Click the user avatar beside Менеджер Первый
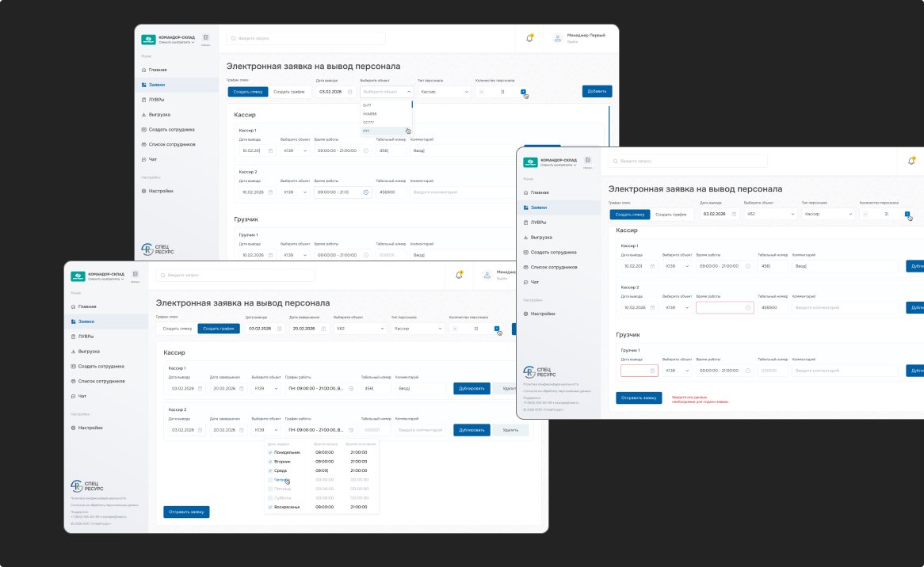 pos(557,38)
